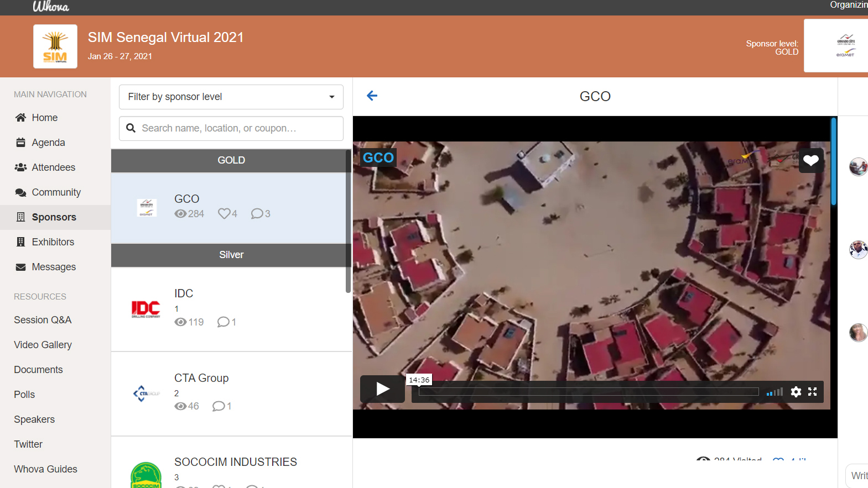
Task: Click the back arrow beside GCO title
Action: (x=372, y=96)
